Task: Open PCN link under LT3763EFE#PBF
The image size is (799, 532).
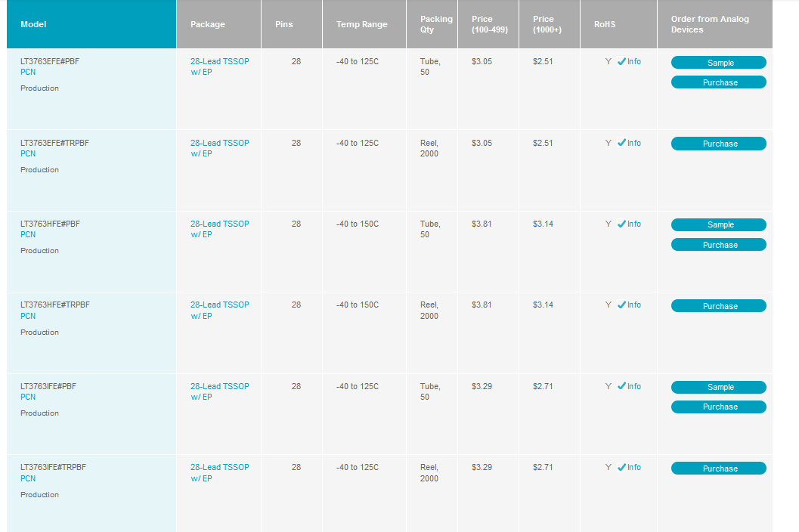Action: [28, 72]
